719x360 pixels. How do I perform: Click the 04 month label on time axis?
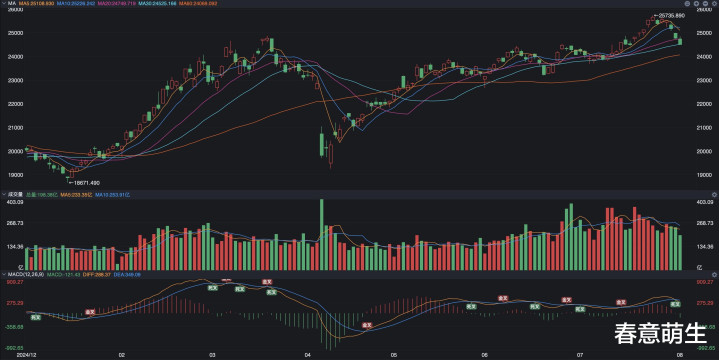point(308,355)
